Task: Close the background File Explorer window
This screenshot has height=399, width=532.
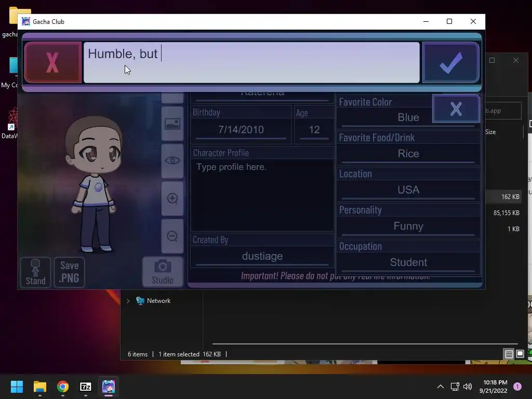Action: (516, 60)
